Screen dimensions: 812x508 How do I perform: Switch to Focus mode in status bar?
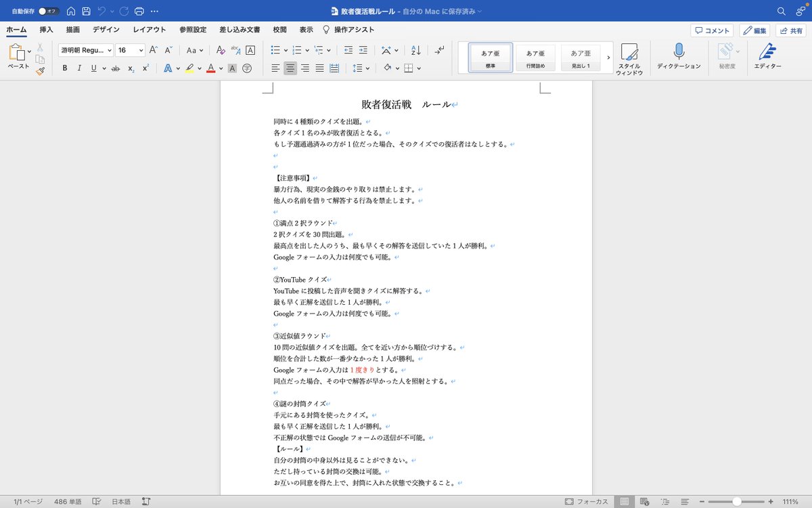(x=586, y=502)
